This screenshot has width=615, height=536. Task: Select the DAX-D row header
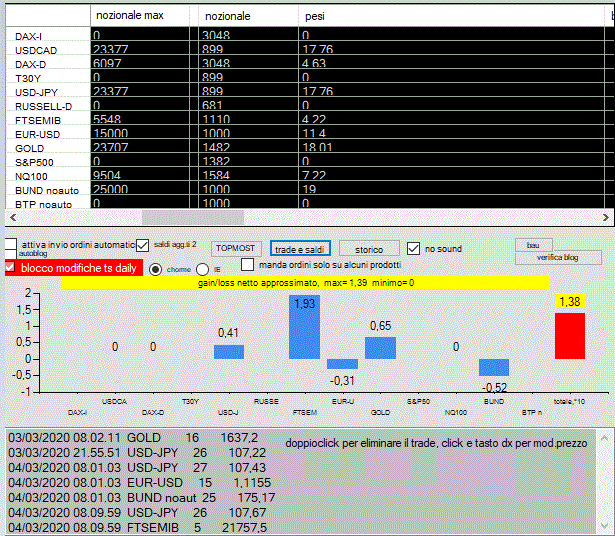(x=48, y=64)
